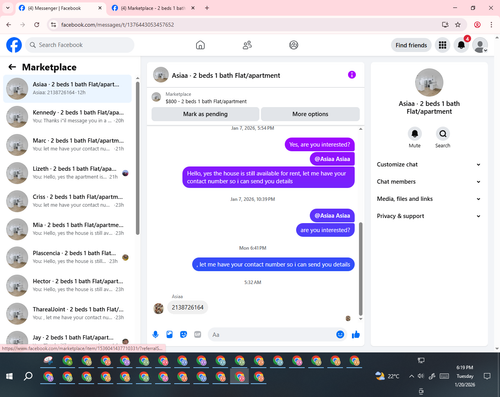Open the Chrome three-dot menu
Viewport: 500px width, 397px height.
click(491, 25)
